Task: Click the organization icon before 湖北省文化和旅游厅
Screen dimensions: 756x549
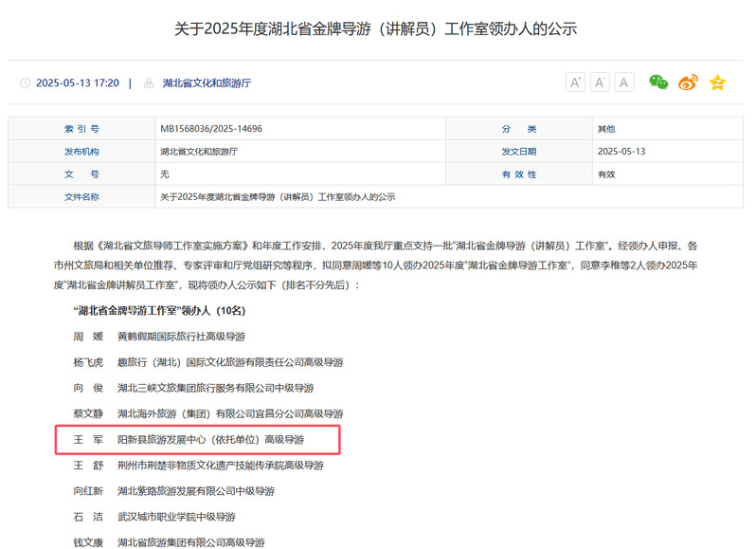Action: pyautogui.click(x=149, y=83)
